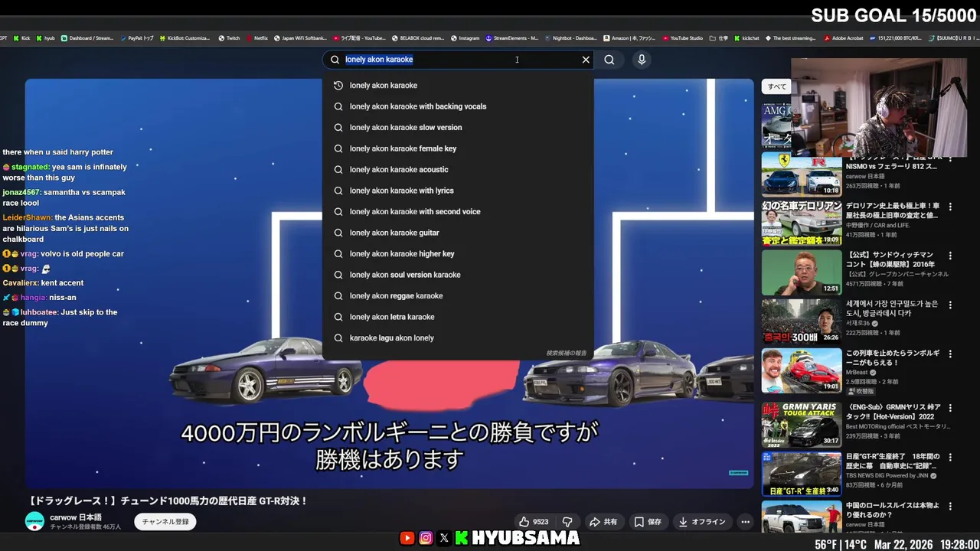Subscribe via the チャンネル登録 button
Viewport: 980px width, 551px height.
point(165,522)
